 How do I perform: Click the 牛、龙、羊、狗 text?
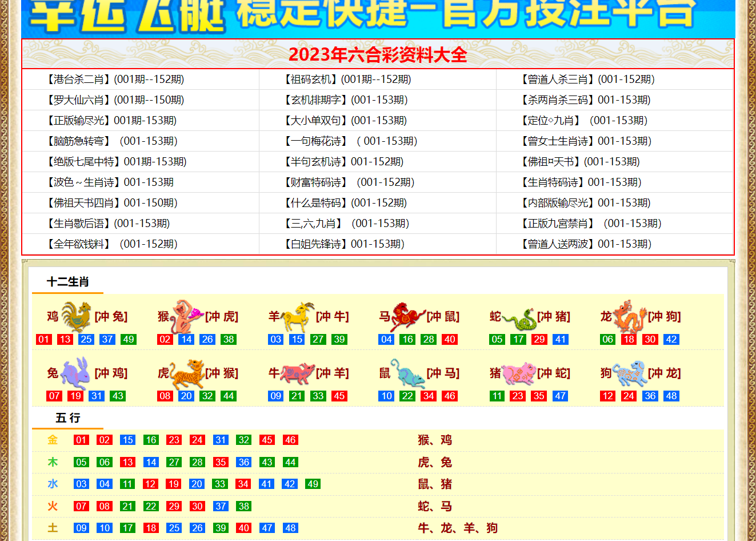(x=458, y=528)
